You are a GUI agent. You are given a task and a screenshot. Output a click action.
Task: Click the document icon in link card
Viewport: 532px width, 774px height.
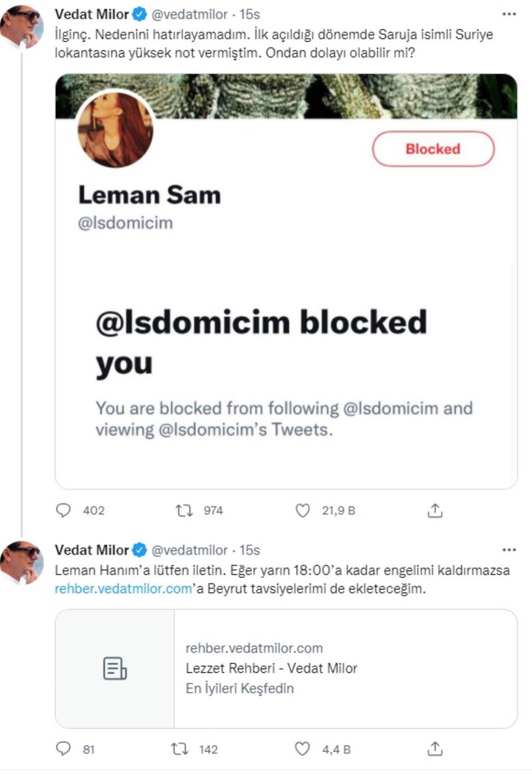pyautogui.click(x=115, y=668)
